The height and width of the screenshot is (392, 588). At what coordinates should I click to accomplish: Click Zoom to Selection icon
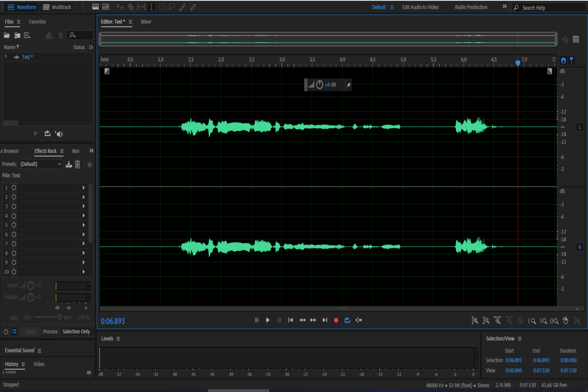click(555, 321)
